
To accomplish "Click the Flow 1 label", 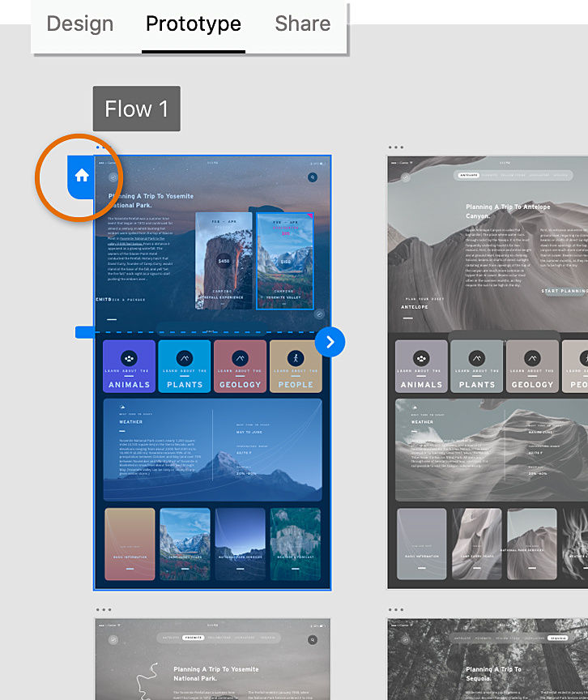I will tap(137, 109).
